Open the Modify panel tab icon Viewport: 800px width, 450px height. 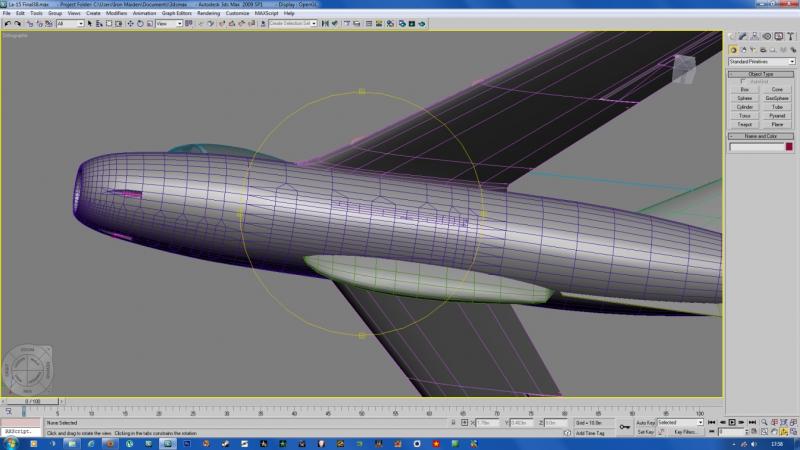tap(743, 36)
